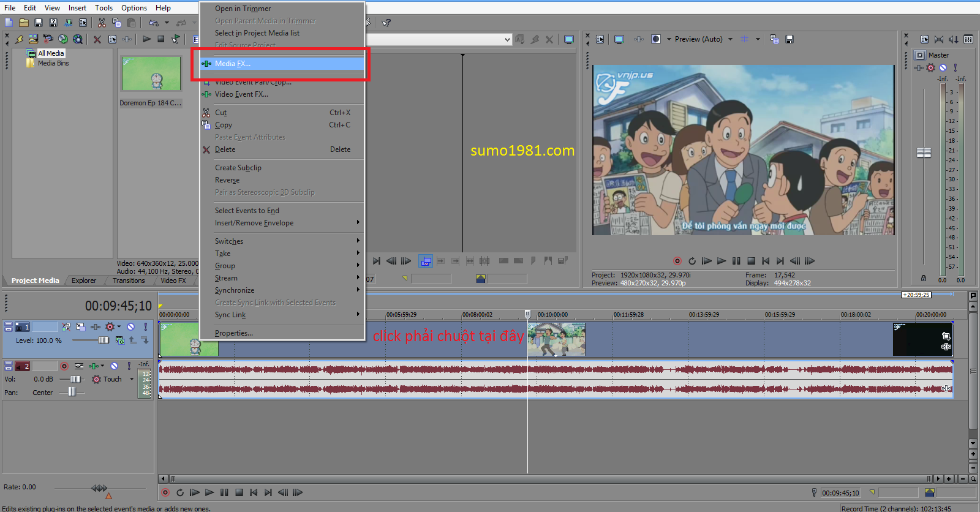Start media preview in Project Media toolbar
Viewport: 980px width, 512px height.
pyautogui.click(x=146, y=39)
